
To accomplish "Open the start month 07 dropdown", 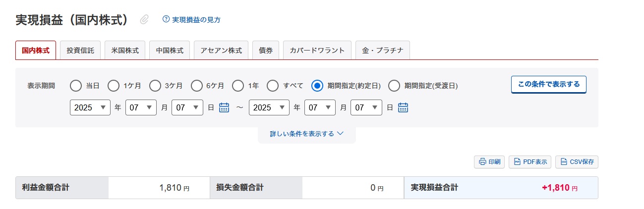I will [x=141, y=107].
